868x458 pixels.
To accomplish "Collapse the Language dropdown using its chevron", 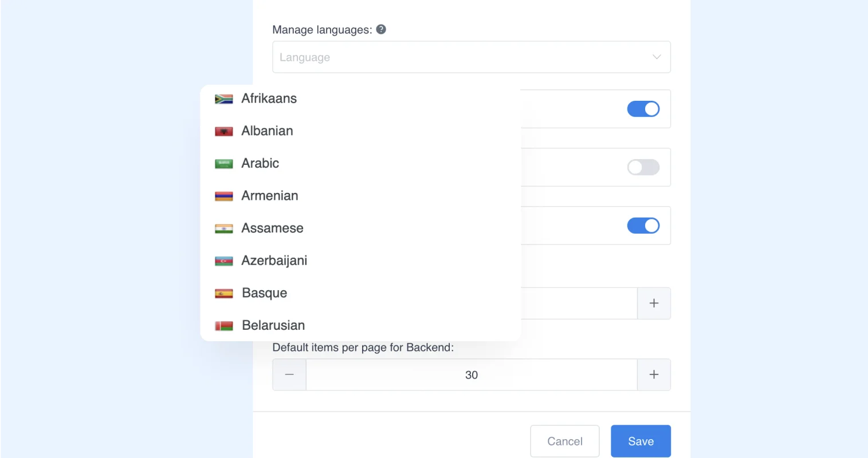I will (657, 57).
